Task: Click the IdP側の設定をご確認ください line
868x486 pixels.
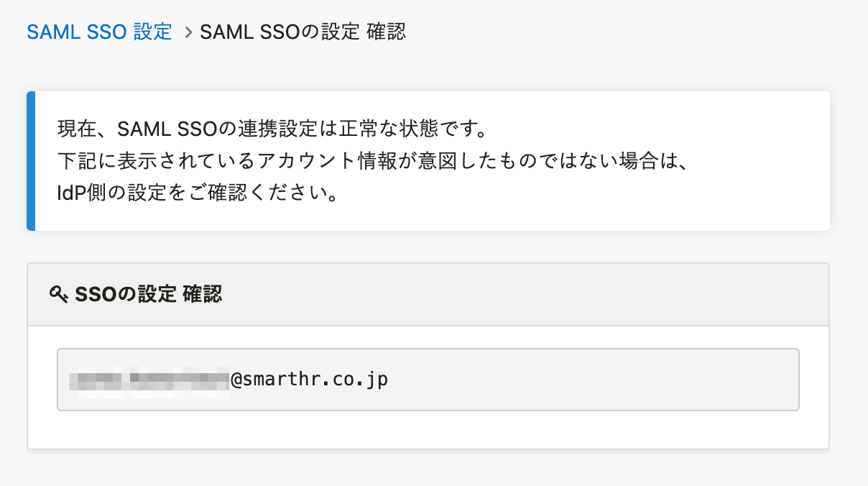Action: (x=198, y=193)
